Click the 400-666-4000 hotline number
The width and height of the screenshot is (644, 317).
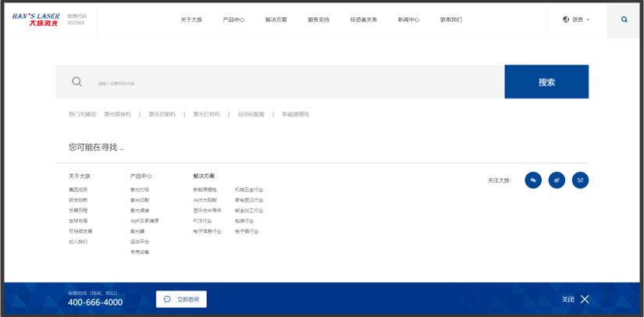95,303
